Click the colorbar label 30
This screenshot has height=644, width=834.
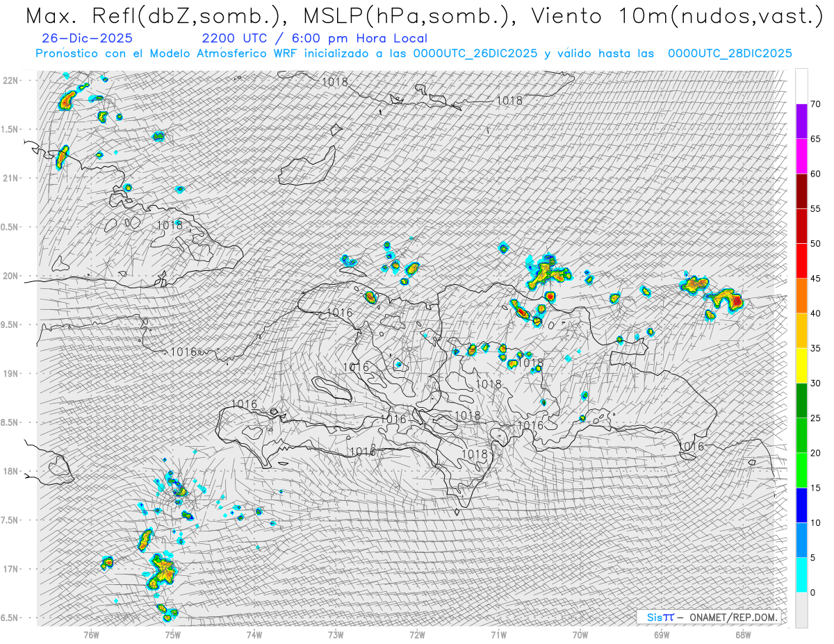click(815, 383)
